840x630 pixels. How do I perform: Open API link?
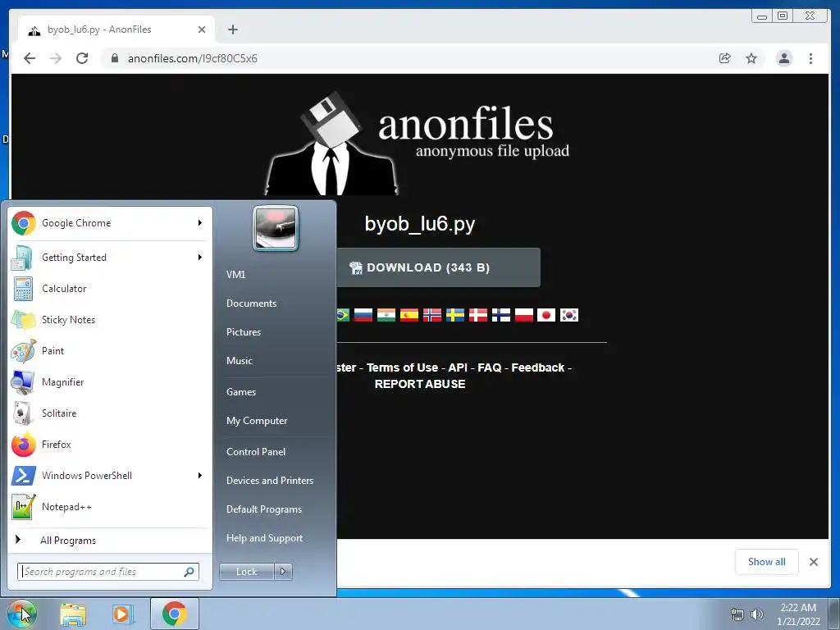tap(458, 367)
